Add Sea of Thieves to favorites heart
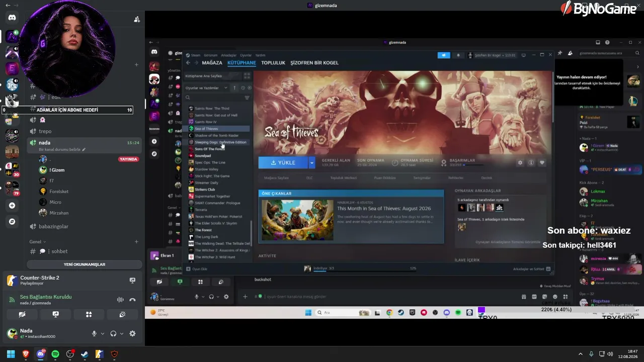This screenshot has width=644, height=362. 542,163
